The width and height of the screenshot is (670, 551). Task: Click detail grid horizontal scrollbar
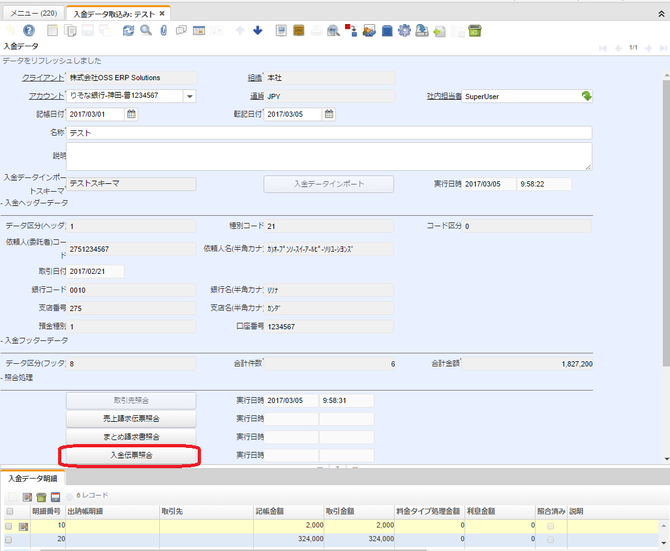click(x=233, y=550)
